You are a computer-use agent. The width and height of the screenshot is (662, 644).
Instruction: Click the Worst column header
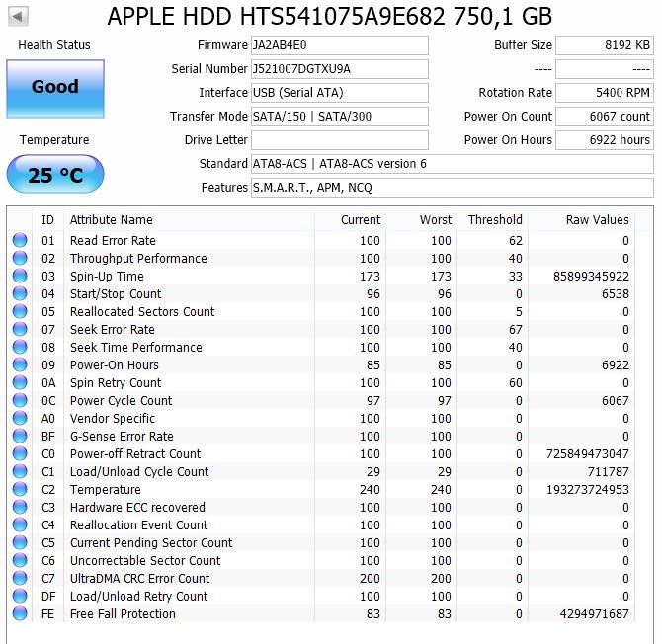click(x=421, y=219)
